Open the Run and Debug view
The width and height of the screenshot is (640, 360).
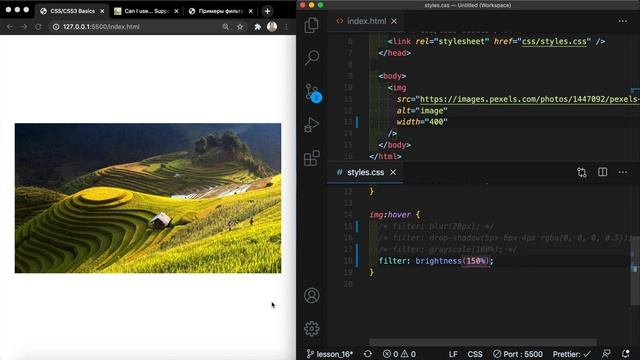[312, 124]
